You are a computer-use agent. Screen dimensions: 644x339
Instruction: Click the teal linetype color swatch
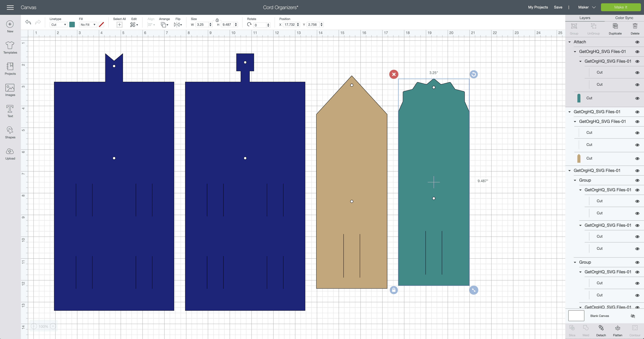[72, 25]
